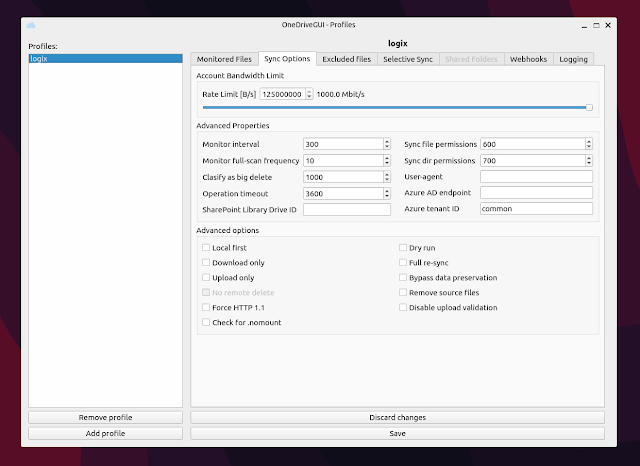The height and width of the screenshot is (466, 640).
Task: Toggle the Download only option
Action: point(206,262)
